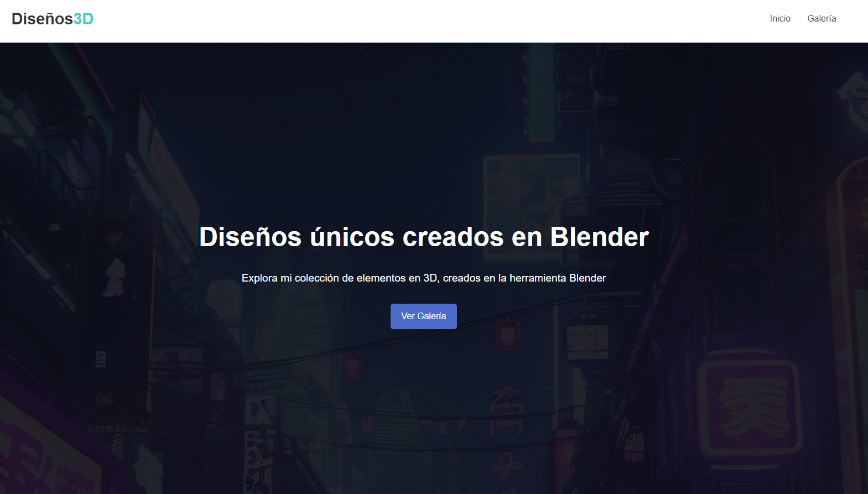Click the Ver Galería button
Screen dimensions: 868x494
[424, 316]
